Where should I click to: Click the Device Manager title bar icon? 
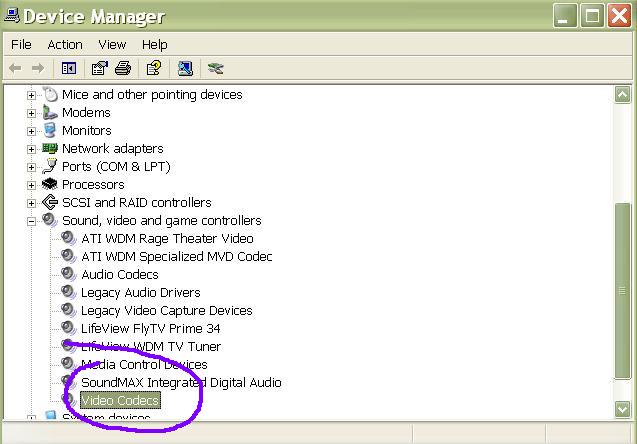point(12,15)
